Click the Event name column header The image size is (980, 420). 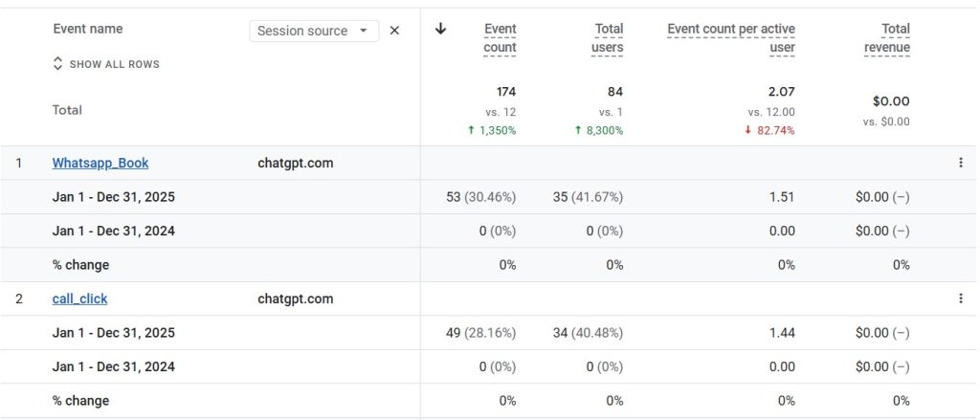[x=88, y=29]
